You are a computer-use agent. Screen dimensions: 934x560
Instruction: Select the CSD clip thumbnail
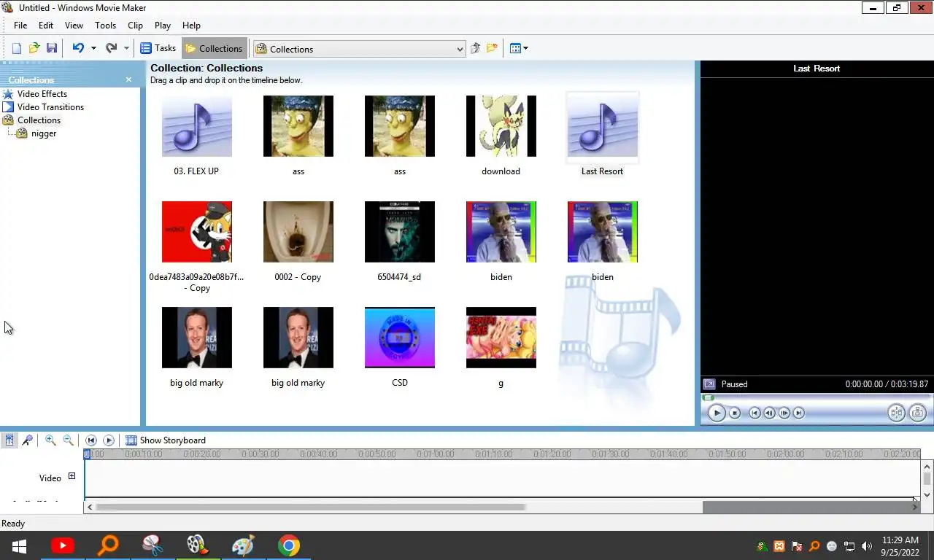click(x=400, y=338)
